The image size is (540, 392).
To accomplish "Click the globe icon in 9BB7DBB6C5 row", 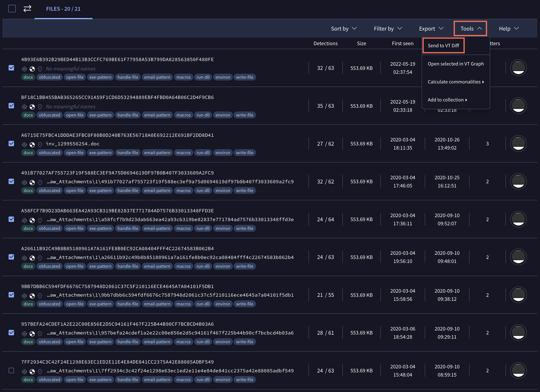I will 32,296.
